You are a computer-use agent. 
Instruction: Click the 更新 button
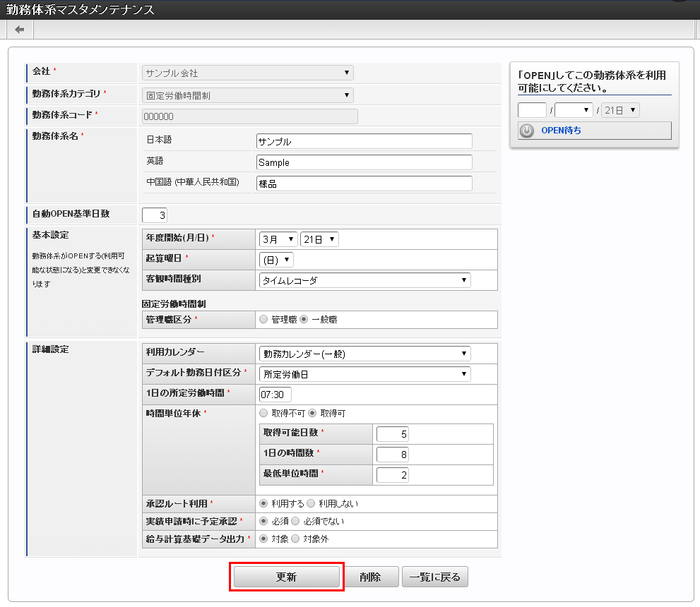coord(286,577)
